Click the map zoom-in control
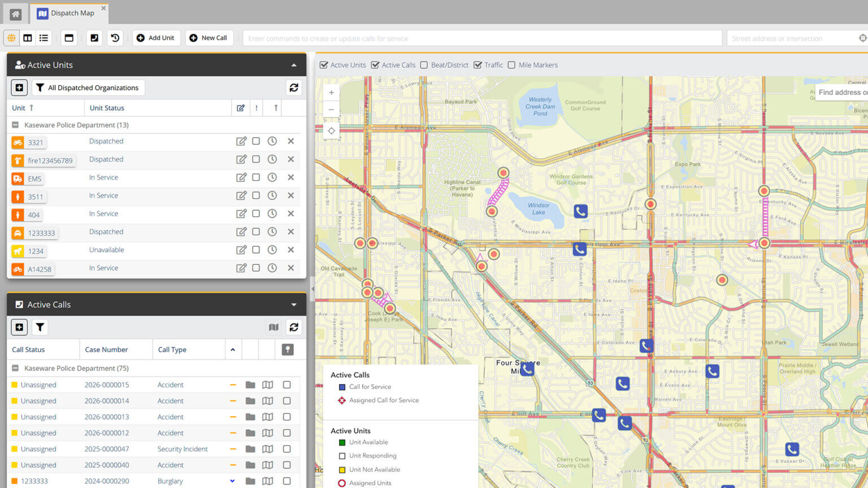Image resolution: width=868 pixels, height=488 pixels. coord(331,92)
